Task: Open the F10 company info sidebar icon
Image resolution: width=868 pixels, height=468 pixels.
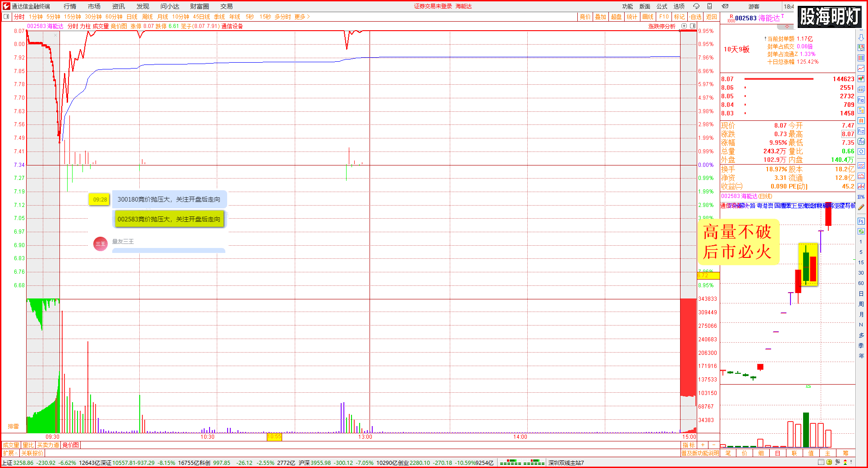Action: (861, 100)
